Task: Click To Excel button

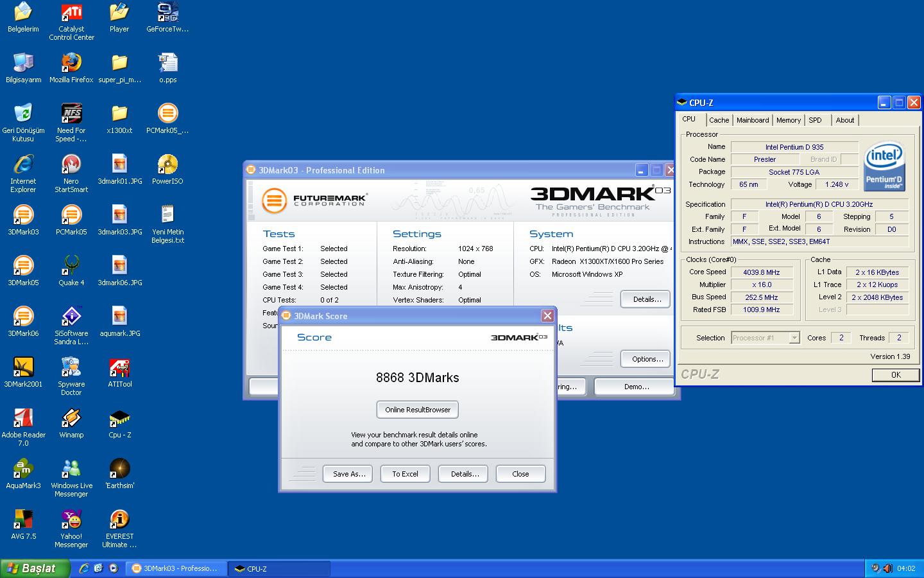Action: [x=405, y=474]
